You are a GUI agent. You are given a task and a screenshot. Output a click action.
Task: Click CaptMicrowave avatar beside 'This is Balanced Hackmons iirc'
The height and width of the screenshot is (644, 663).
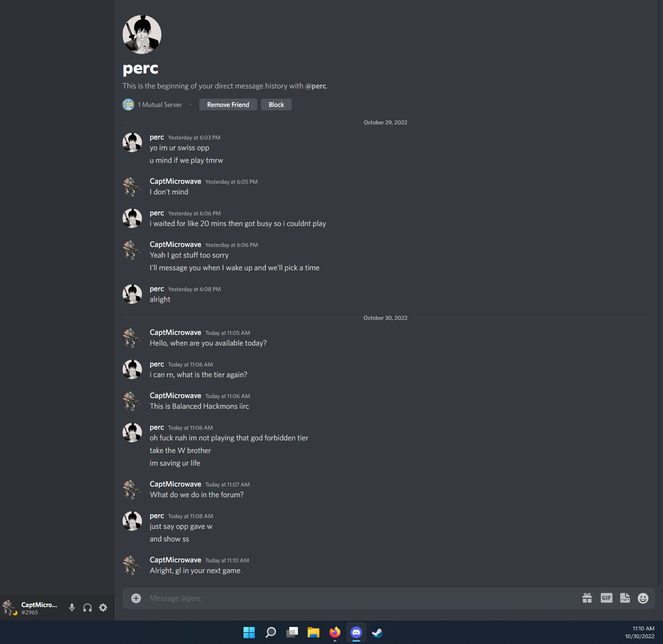tap(132, 401)
